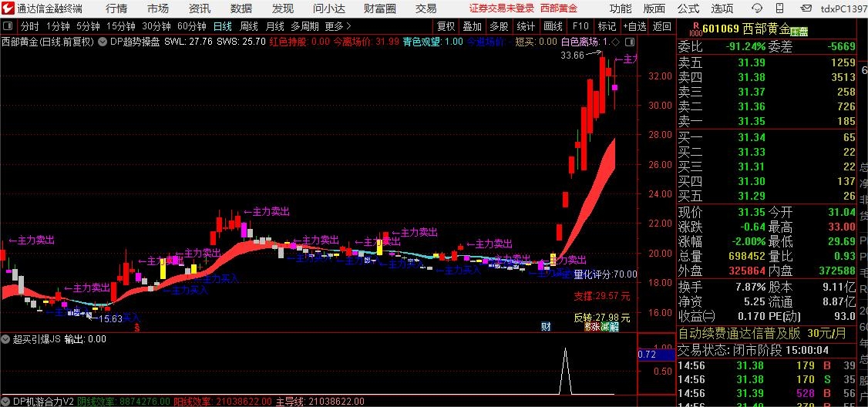Image resolution: width=868 pixels, height=407 pixels.
Task: Click the 多股 multi-stock button
Action: [x=499, y=26]
